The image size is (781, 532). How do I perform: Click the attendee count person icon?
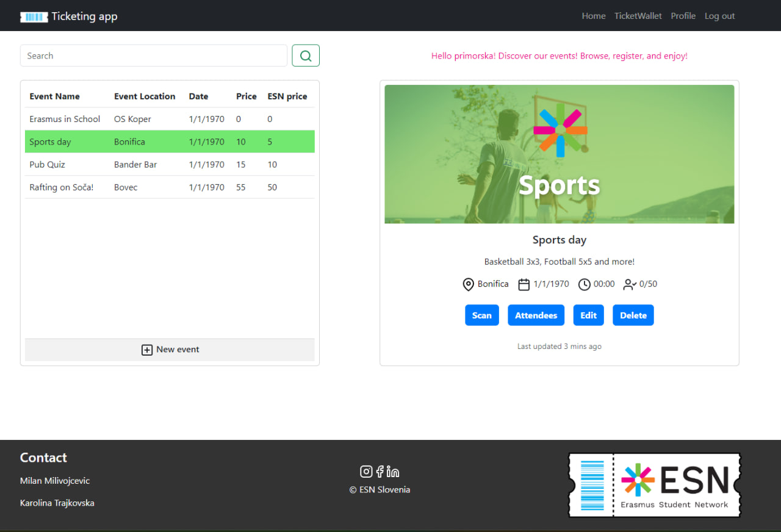coord(630,284)
